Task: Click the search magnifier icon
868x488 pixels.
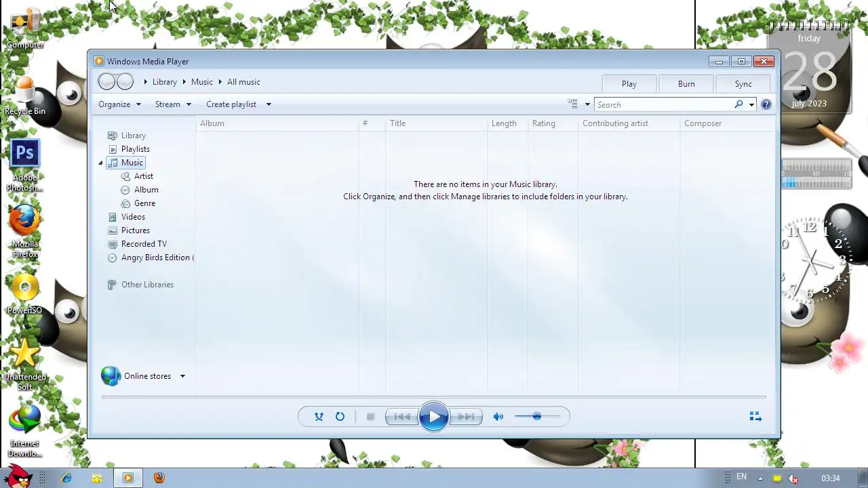Action: point(738,104)
